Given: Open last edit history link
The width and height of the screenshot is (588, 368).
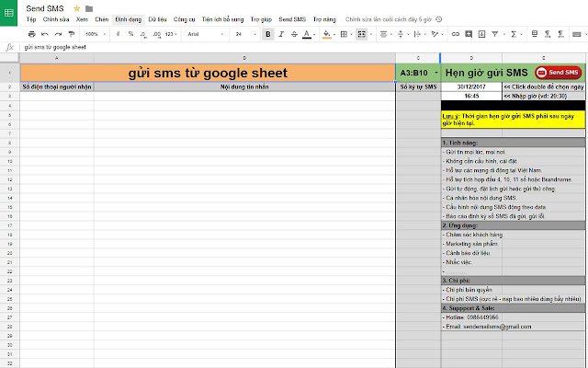Looking at the screenshot, I should pyautogui.click(x=389, y=19).
